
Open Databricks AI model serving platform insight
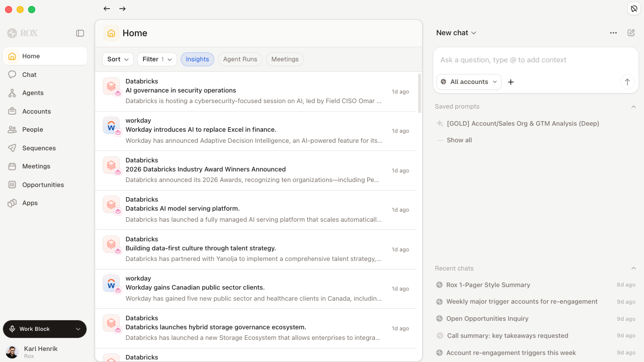point(256,210)
